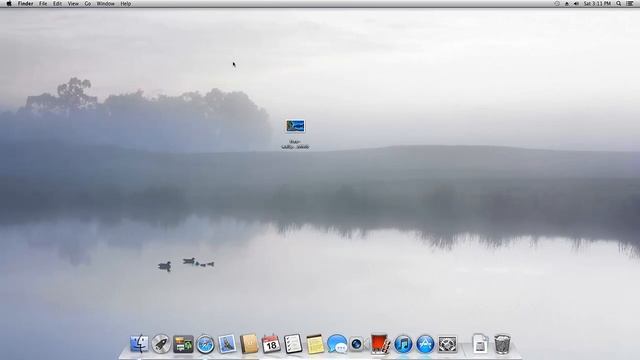
Task: Click the eject icon in menu bar
Action: tap(567, 4)
